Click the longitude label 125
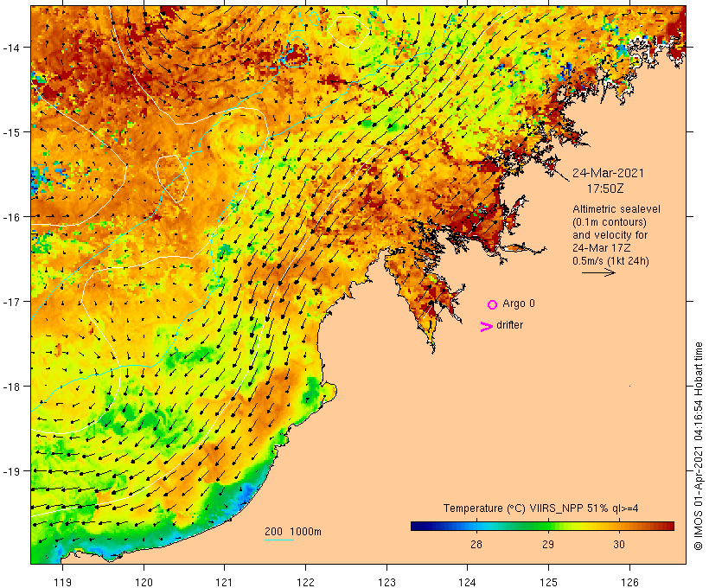The height and width of the screenshot is (588, 709). pos(548,582)
